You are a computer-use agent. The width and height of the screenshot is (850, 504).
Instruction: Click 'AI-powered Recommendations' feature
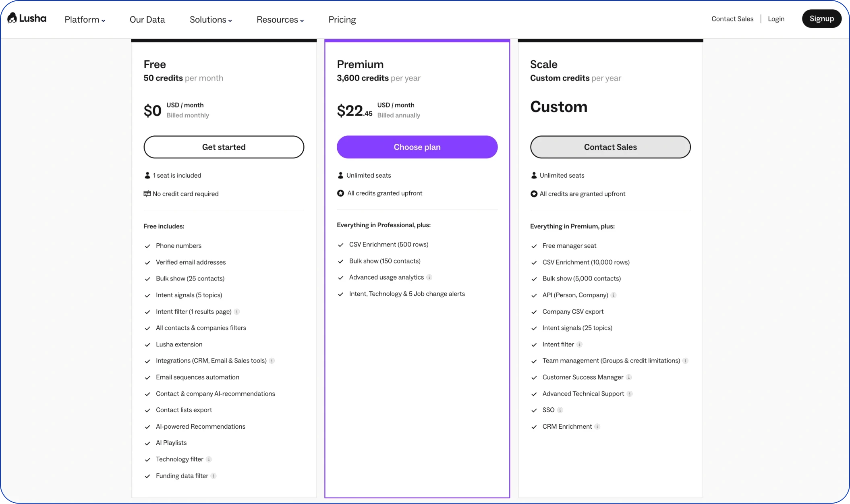pos(201,427)
